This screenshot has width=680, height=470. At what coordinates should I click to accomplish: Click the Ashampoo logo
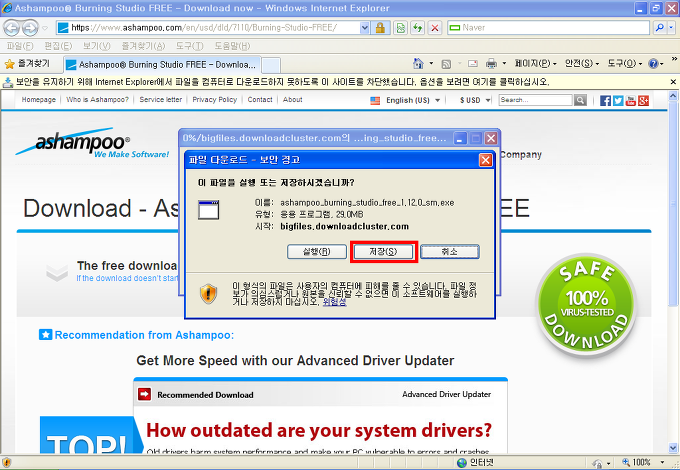tap(93, 143)
